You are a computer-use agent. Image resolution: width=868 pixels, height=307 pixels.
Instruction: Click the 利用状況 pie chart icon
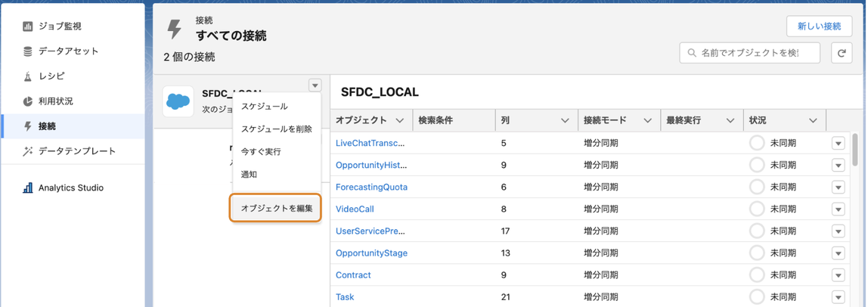click(28, 101)
